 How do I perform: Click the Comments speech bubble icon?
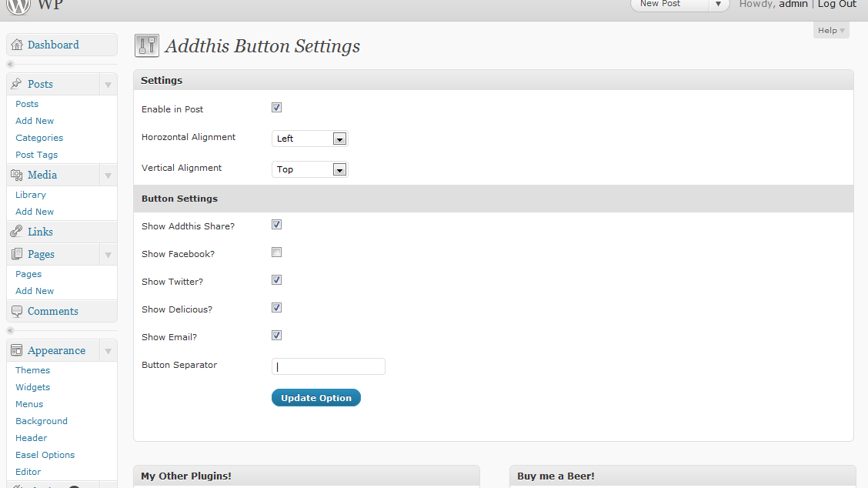[x=17, y=311]
